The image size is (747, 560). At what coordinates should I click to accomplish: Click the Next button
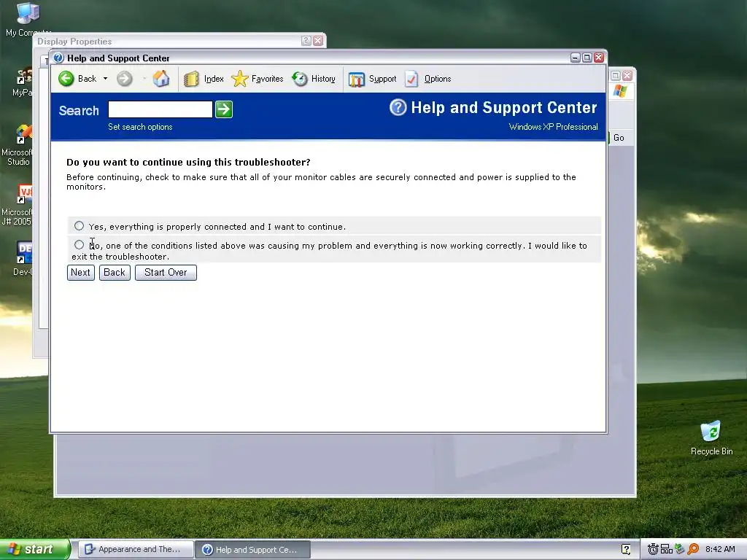(80, 273)
